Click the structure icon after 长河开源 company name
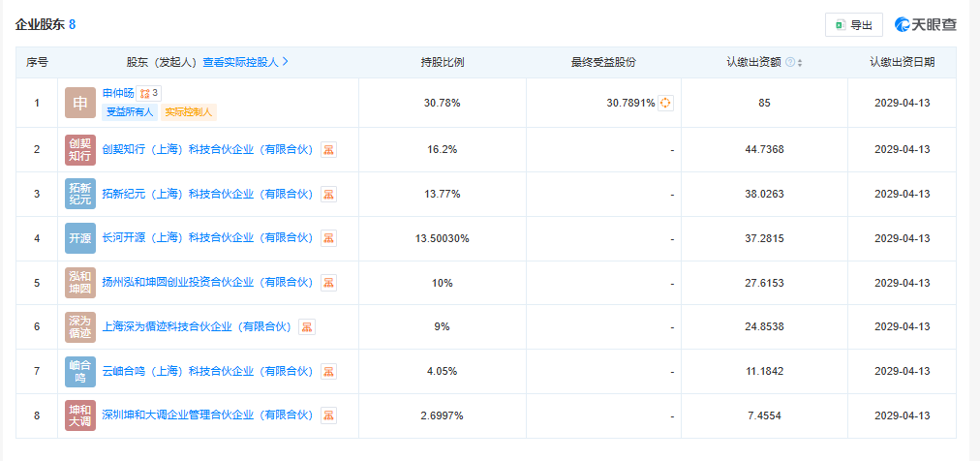 coord(328,238)
